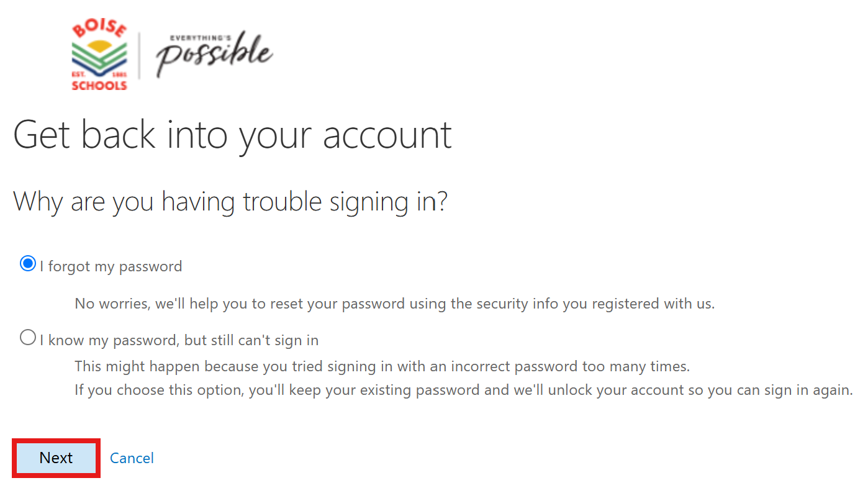Viewport: 868px width, 483px height.
Task: Choose the I know my password radio button
Action: tap(28, 338)
